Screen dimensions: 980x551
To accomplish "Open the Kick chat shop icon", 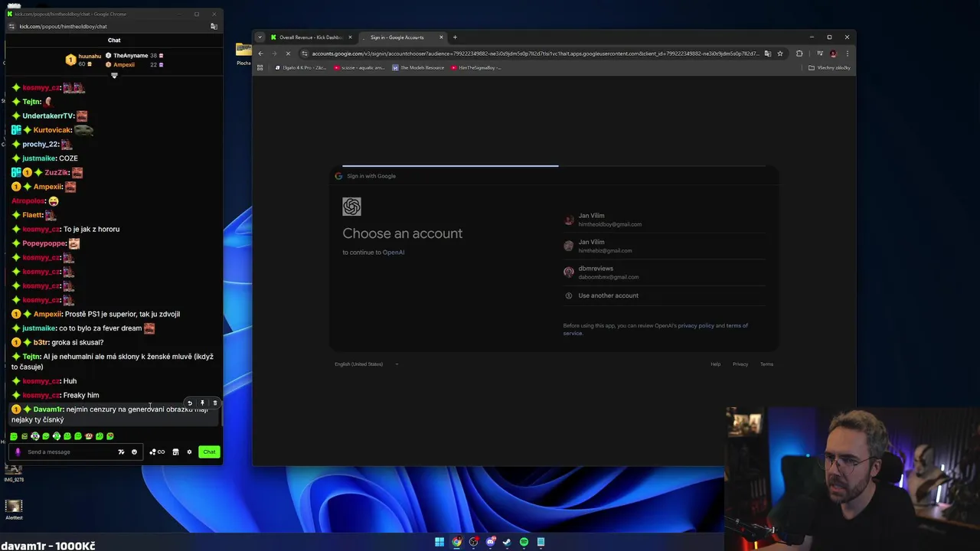I will pyautogui.click(x=175, y=452).
